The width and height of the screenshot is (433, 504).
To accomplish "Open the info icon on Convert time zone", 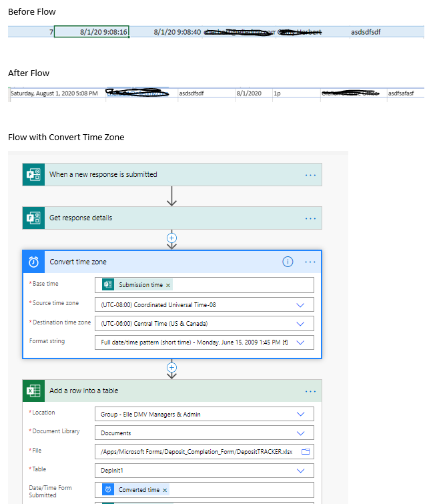I will coord(288,262).
